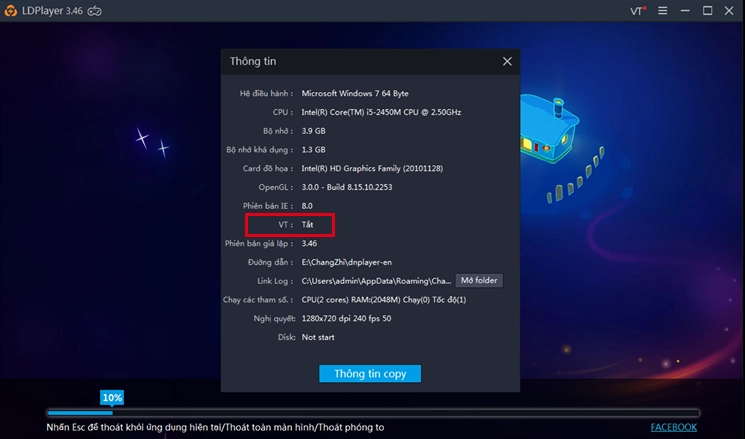745x439 pixels.
Task: Close the LDPlayer application window
Action: click(731, 11)
